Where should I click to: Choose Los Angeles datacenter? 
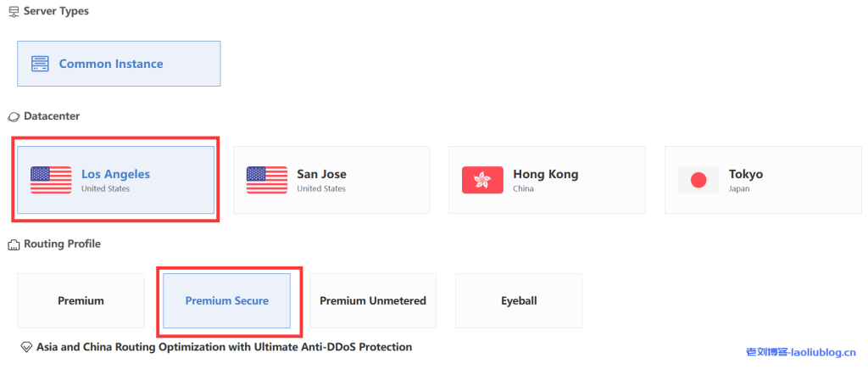click(x=116, y=180)
